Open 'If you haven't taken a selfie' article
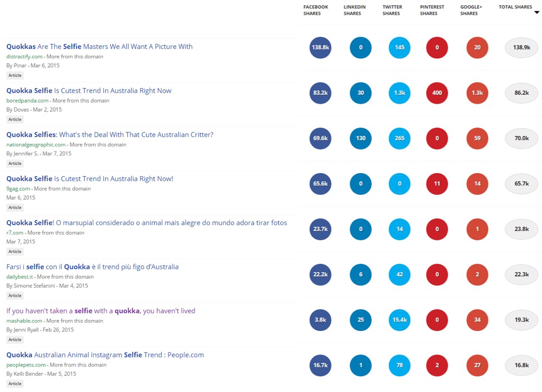 (x=101, y=311)
